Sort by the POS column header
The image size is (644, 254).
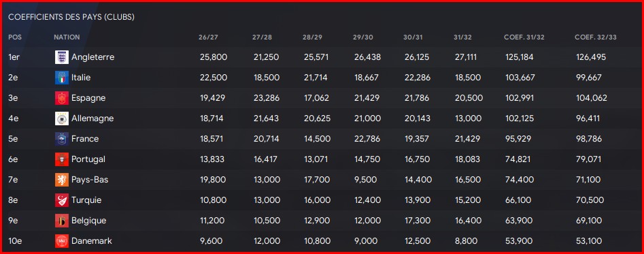(15, 37)
